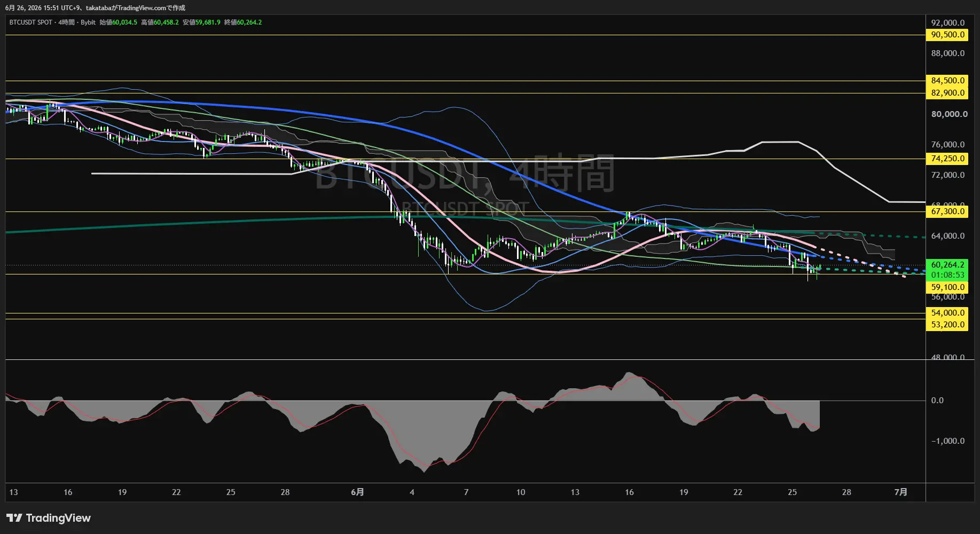Click the 82,900.0 price label
This screenshot has height=534, width=980.
point(947,93)
